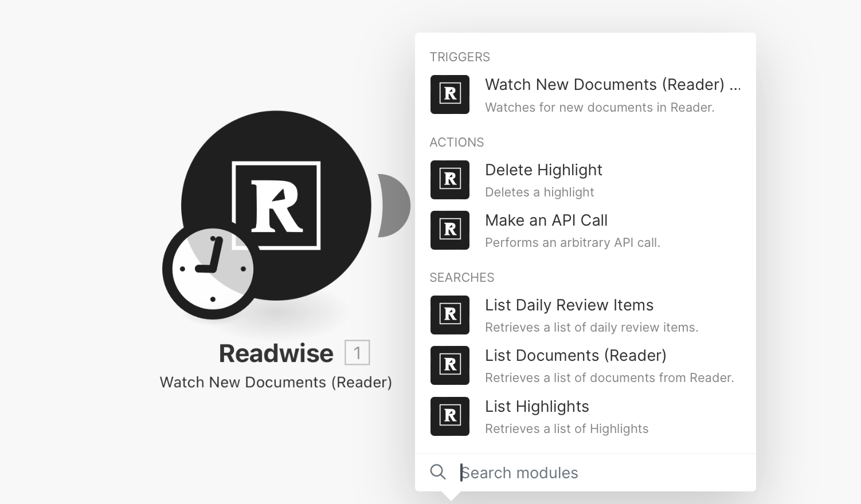The height and width of the screenshot is (504, 861).
Task: Click 'Retrieves a list of documents from Reader.' text
Action: (x=609, y=378)
